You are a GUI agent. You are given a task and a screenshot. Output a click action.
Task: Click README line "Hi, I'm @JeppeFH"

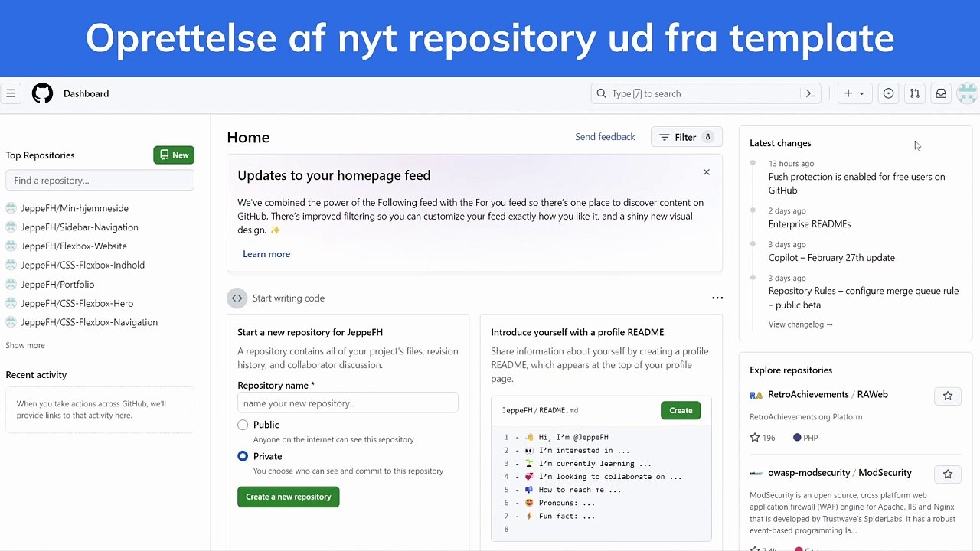pyautogui.click(x=573, y=437)
